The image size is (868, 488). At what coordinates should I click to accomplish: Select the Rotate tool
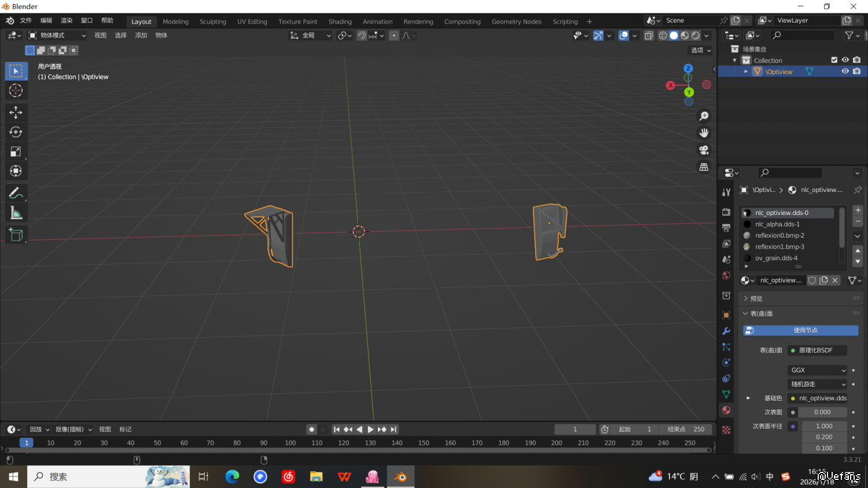coord(16,132)
